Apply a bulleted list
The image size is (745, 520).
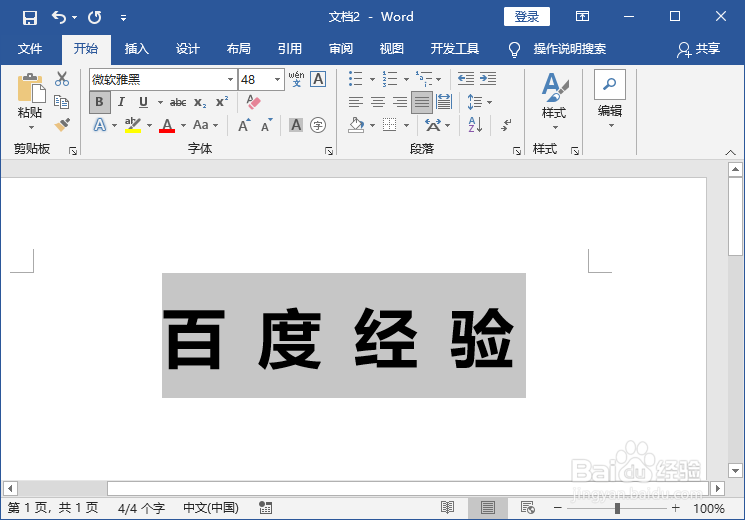355,79
